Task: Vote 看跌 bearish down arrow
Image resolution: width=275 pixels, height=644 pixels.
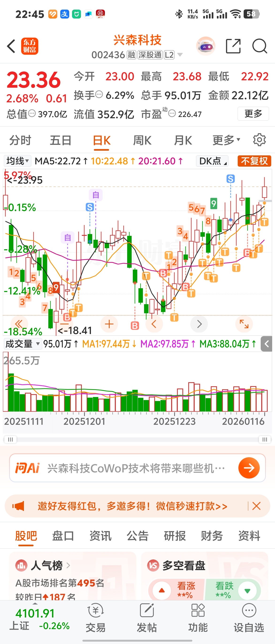Action: point(247,591)
